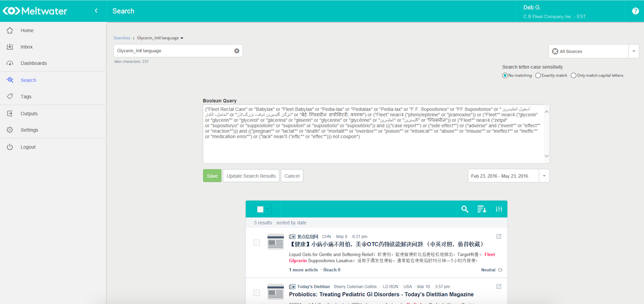Screen dimensions: 644x304
Task: Open the Chinese OTC article in new window
Action: [x=499, y=236]
